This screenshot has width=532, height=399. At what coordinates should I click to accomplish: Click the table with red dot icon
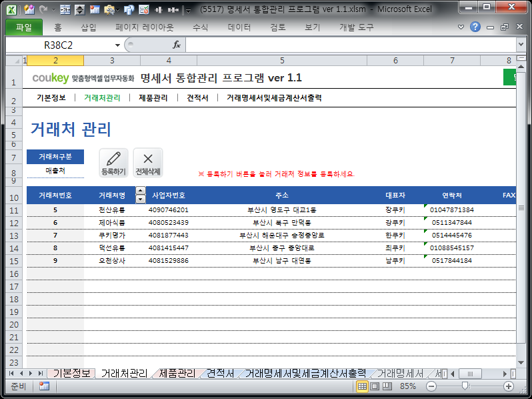pos(95,10)
